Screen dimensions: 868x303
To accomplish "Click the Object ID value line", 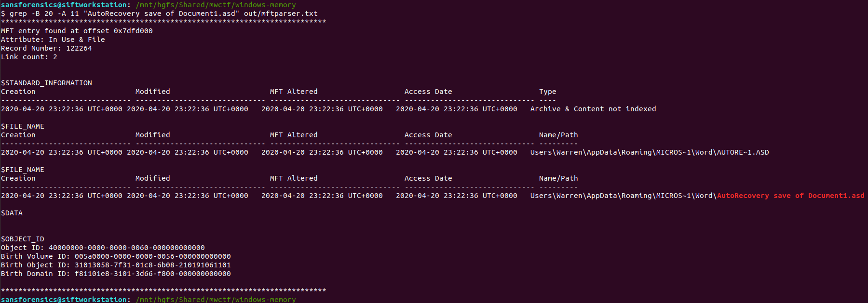I will [103, 248].
